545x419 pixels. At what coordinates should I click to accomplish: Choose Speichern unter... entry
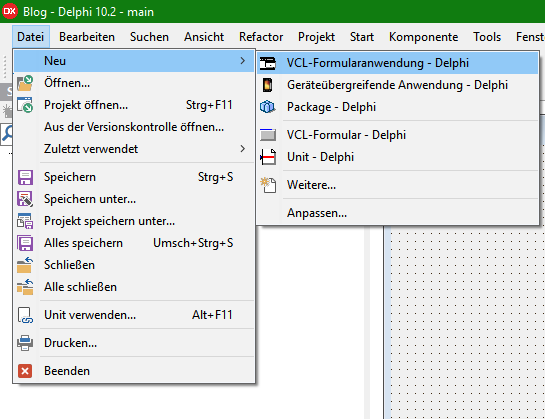pyautogui.click(x=134, y=199)
